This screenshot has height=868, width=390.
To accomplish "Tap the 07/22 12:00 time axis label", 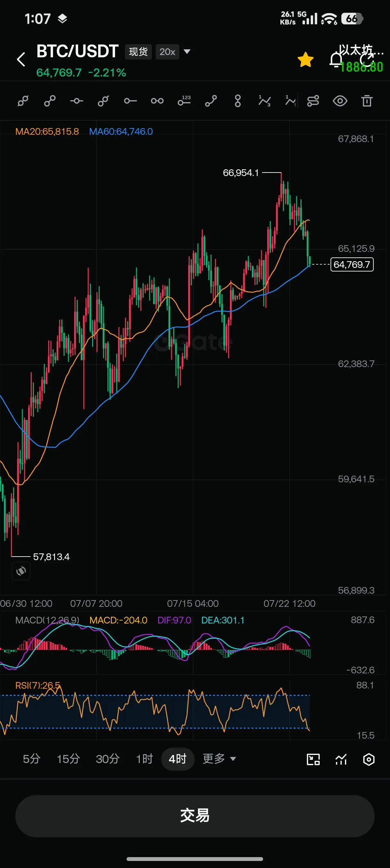I will tap(289, 604).
